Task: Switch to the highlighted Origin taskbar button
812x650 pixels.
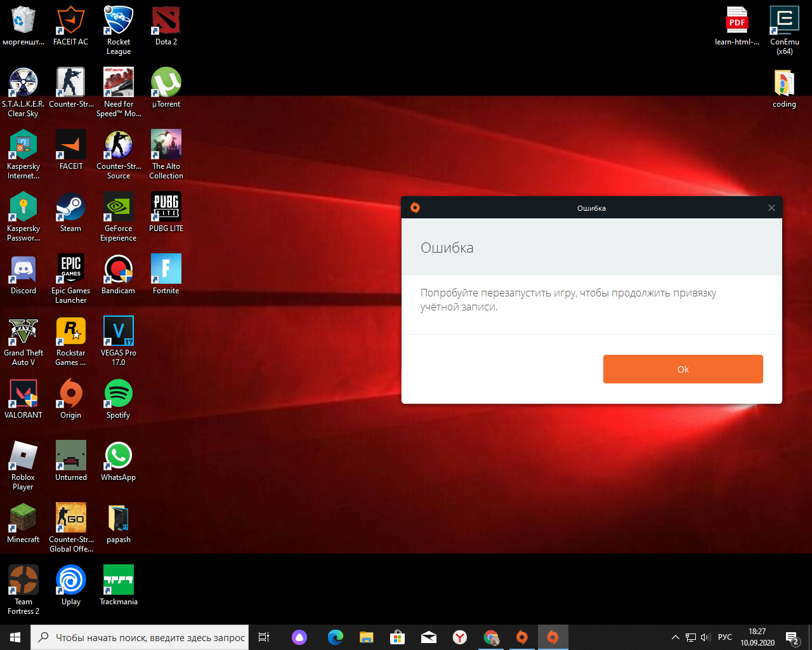Action: (553, 637)
